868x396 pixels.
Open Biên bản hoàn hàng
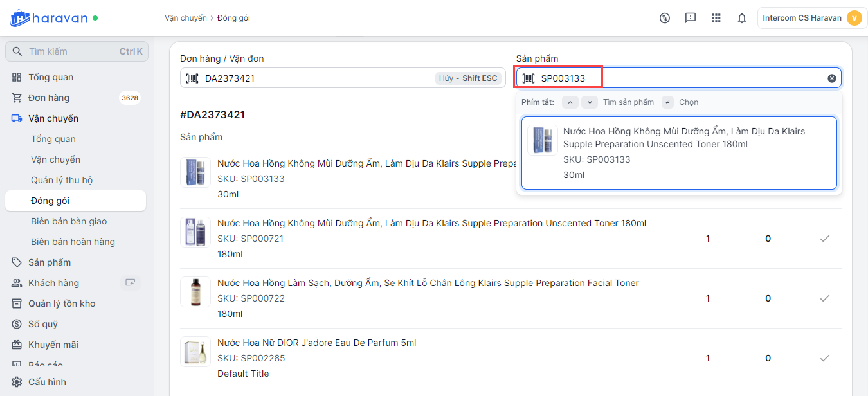(73, 242)
